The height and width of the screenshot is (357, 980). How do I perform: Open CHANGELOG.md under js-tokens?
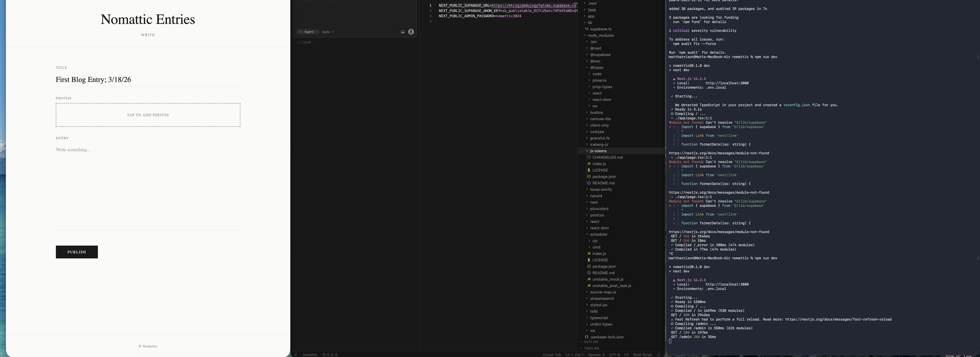click(607, 157)
